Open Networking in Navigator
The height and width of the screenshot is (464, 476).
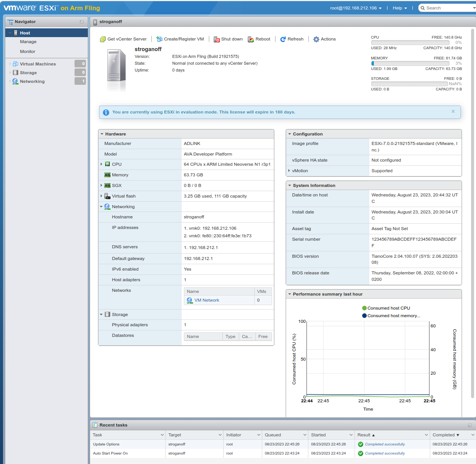[x=32, y=81]
